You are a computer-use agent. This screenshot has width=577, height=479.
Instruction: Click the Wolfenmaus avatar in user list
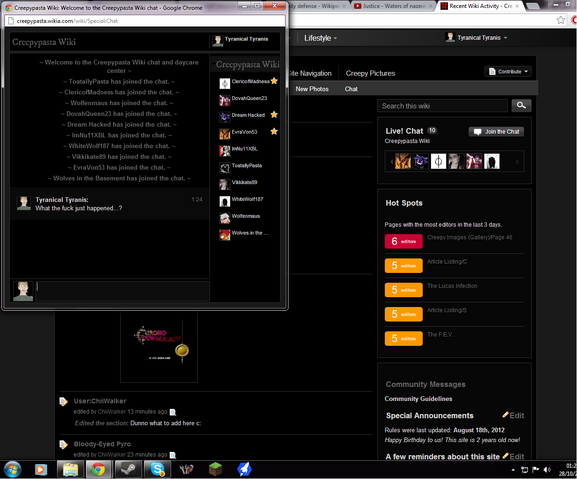pyautogui.click(x=224, y=218)
